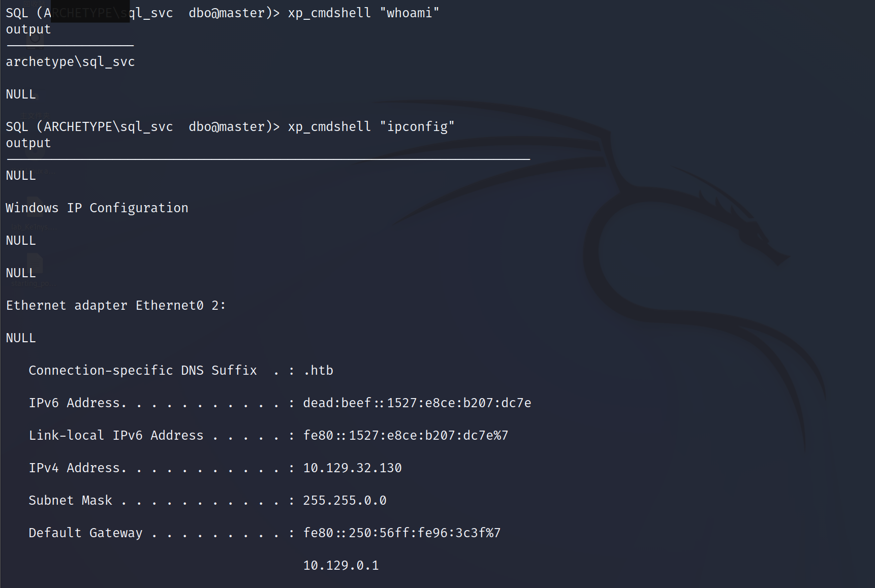Click the Subnet Mask label
Screen dimensions: 875x588
click(70, 501)
